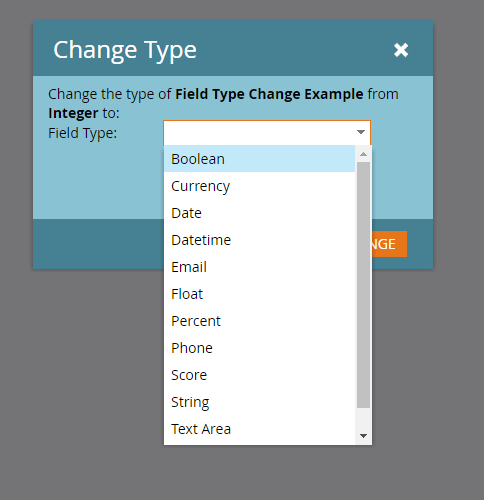Collapse the Field Type dropdown arrow

pos(361,132)
